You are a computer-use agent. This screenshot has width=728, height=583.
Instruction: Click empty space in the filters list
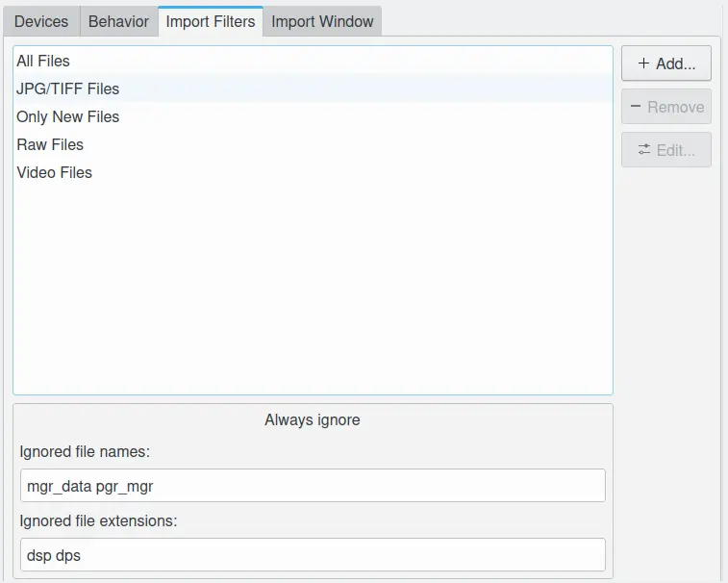(x=313, y=289)
